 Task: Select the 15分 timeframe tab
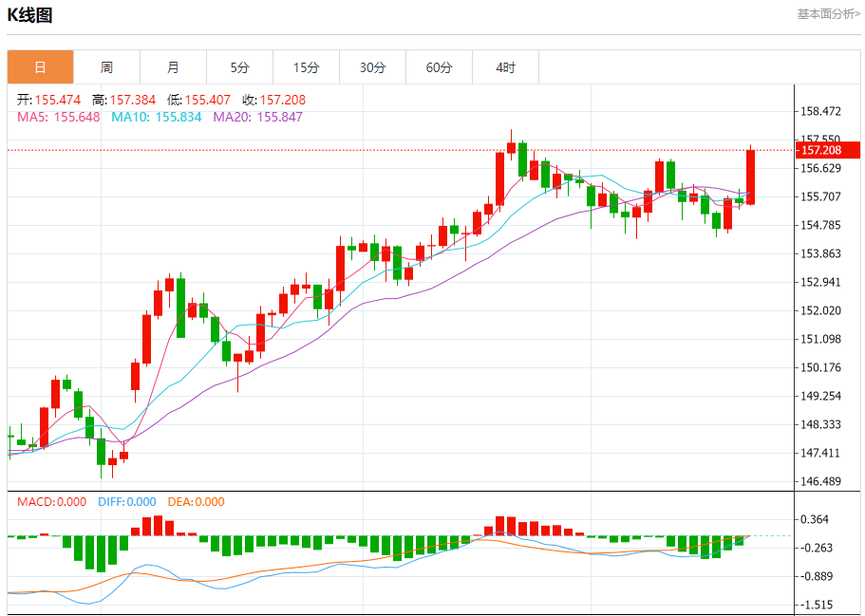(x=306, y=67)
